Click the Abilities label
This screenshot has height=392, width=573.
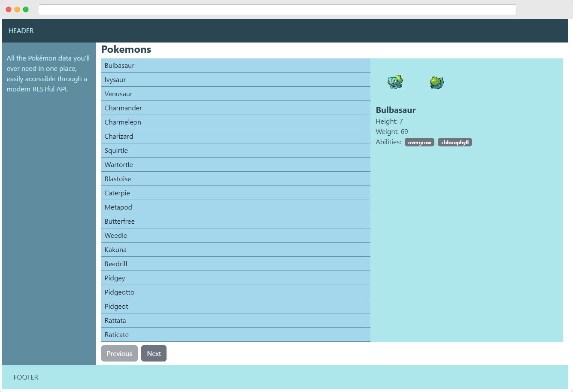[x=388, y=142]
